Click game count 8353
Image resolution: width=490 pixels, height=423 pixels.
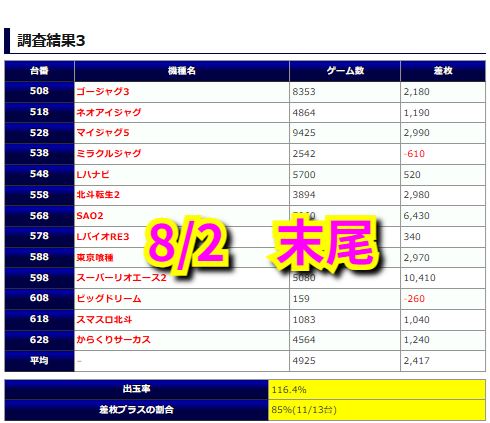[304, 92]
